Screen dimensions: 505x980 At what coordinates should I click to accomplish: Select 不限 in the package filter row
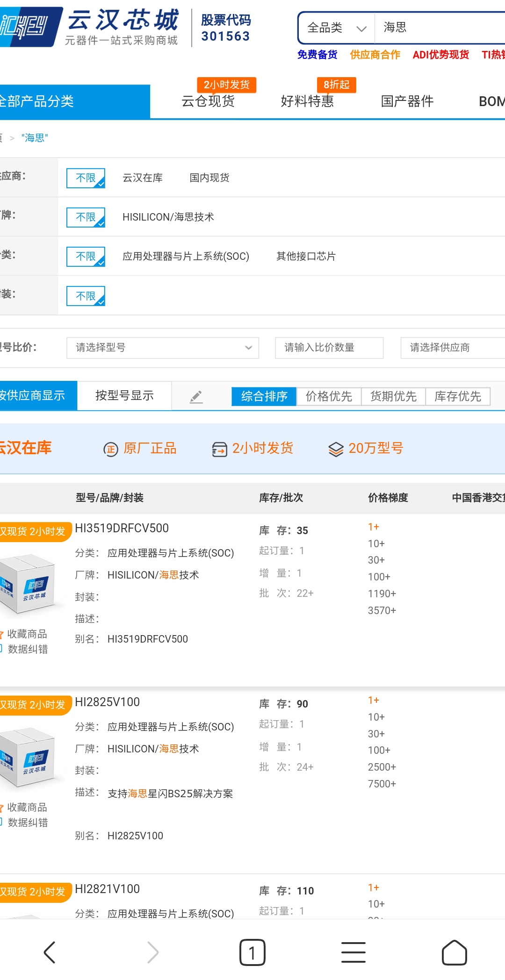tap(86, 296)
